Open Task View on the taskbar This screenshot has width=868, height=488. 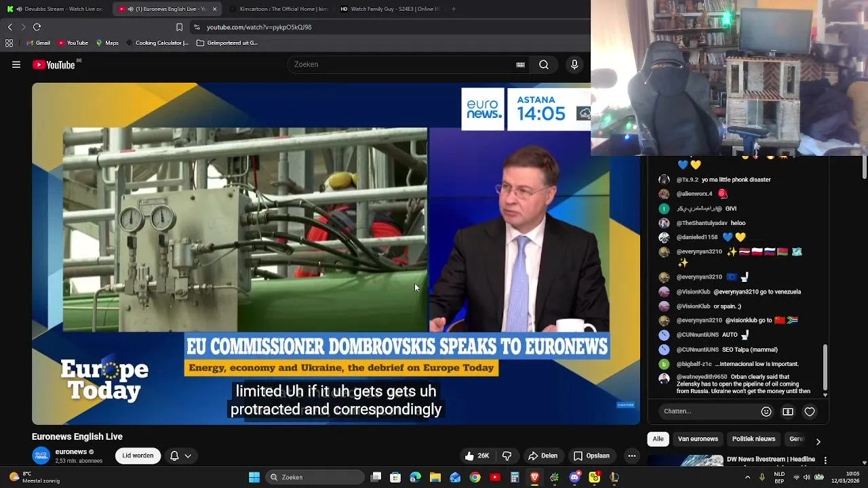[376, 477]
